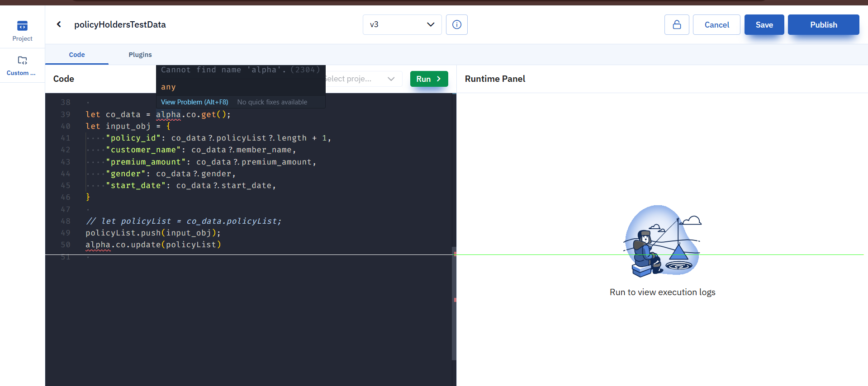Click the info circle icon

click(x=456, y=24)
